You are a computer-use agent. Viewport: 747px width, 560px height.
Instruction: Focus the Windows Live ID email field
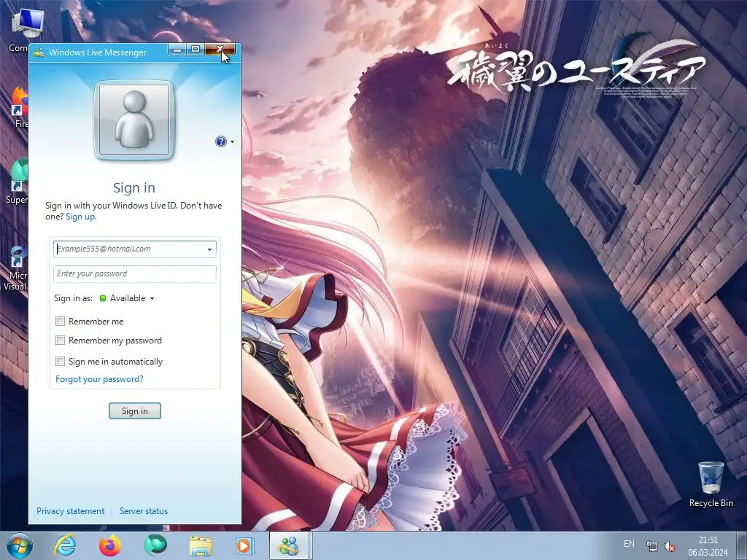[135, 249]
